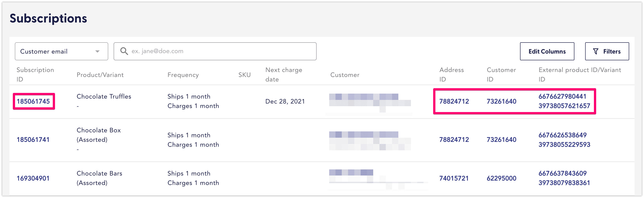Click the Subscription ID column header
This screenshot has height=198, width=644.
35,74
